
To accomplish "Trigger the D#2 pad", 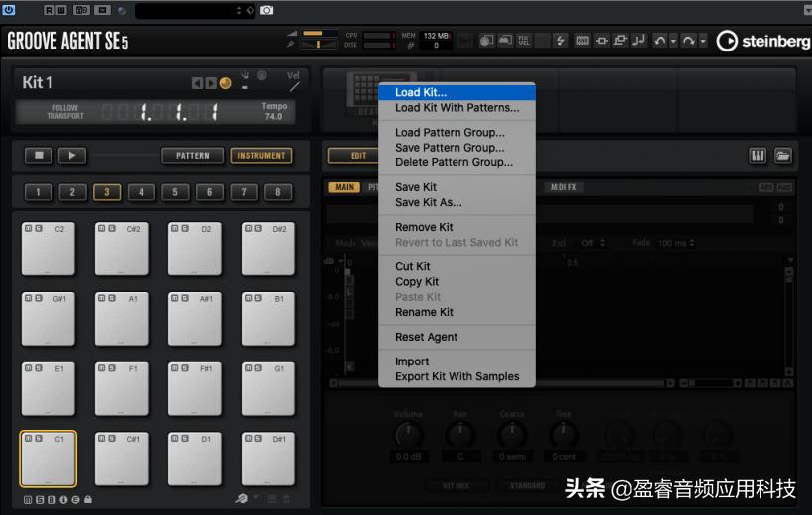I will click(268, 249).
